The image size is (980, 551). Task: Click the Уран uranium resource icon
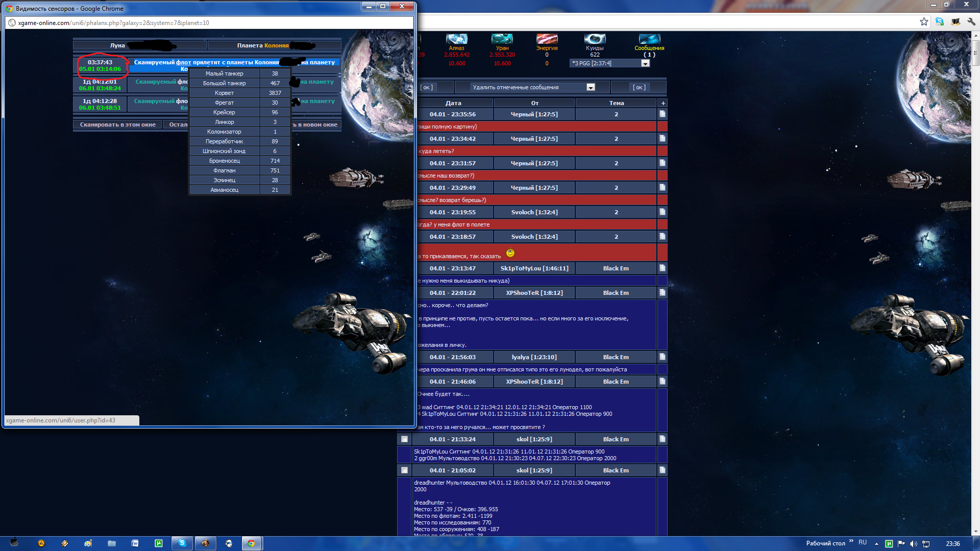(x=502, y=39)
